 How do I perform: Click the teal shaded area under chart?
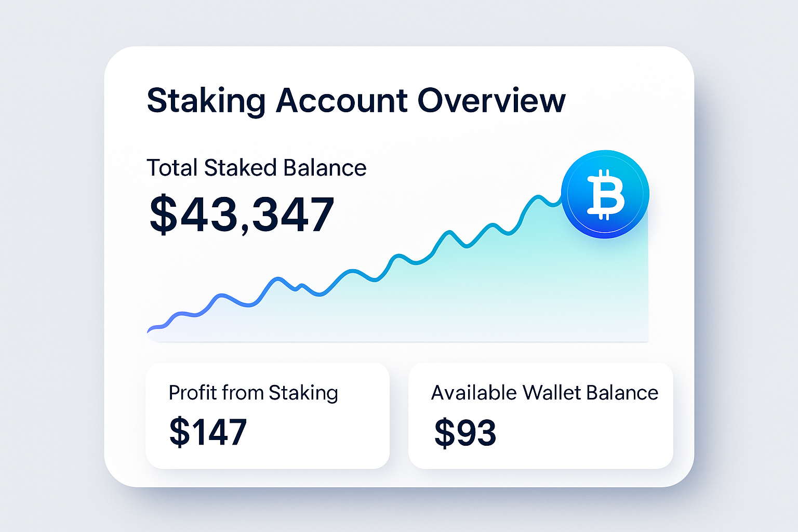point(520,291)
